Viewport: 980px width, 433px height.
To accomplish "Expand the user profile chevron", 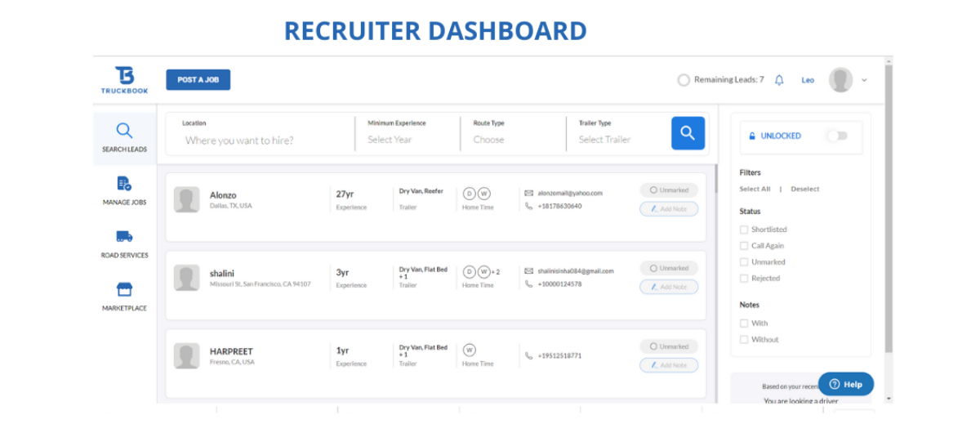I will (864, 80).
